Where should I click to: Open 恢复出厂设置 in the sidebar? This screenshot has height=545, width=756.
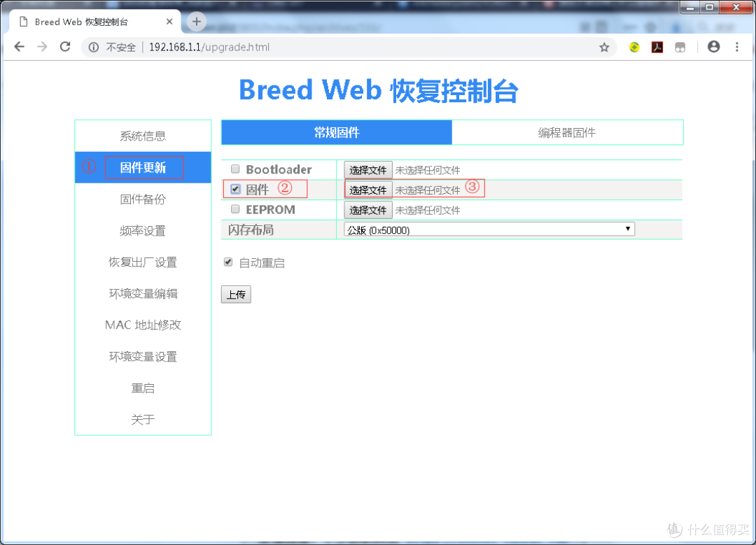[143, 262]
